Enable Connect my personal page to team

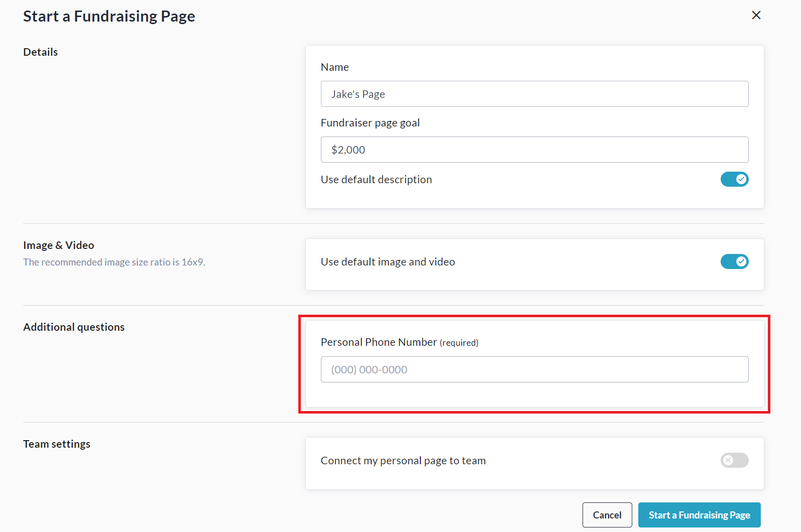[734, 460]
